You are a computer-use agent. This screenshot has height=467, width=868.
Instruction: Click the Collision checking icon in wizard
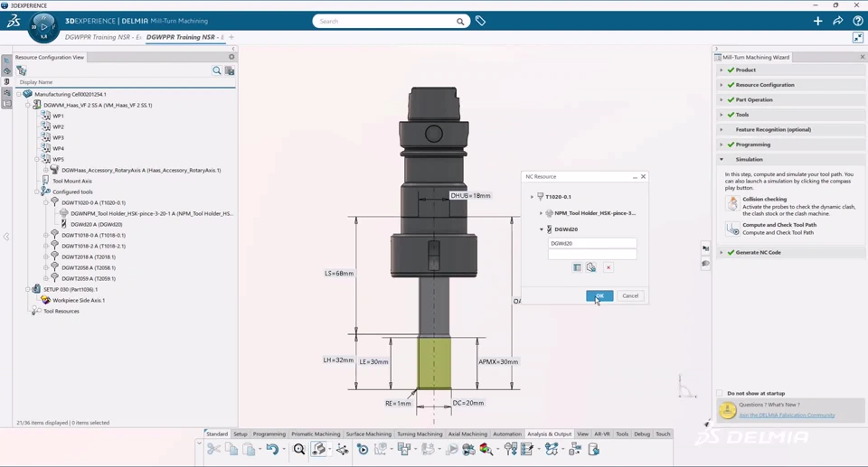point(732,203)
